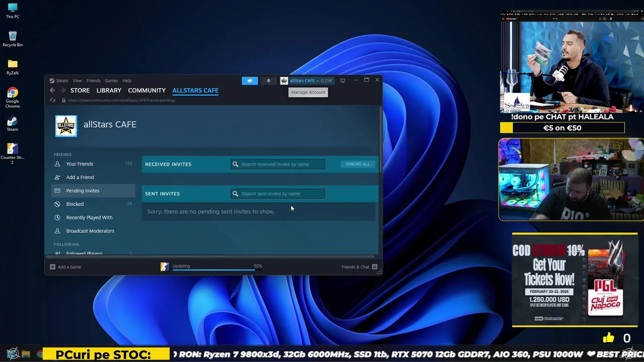Launch Google Chrome from desktop
This screenshot has height=362, width=644.
13,97
